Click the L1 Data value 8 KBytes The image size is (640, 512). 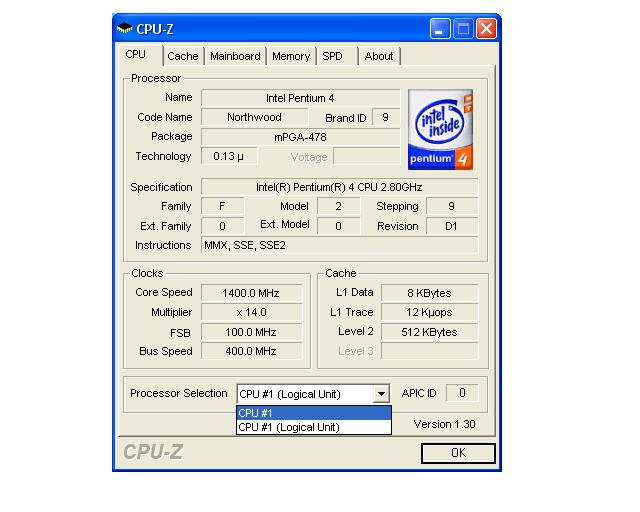(x=429, y=293)
